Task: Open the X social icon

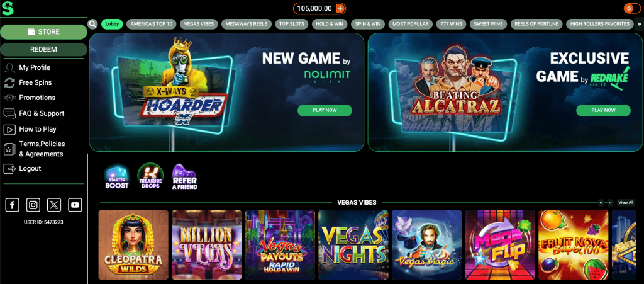Action: click(54, 205)
